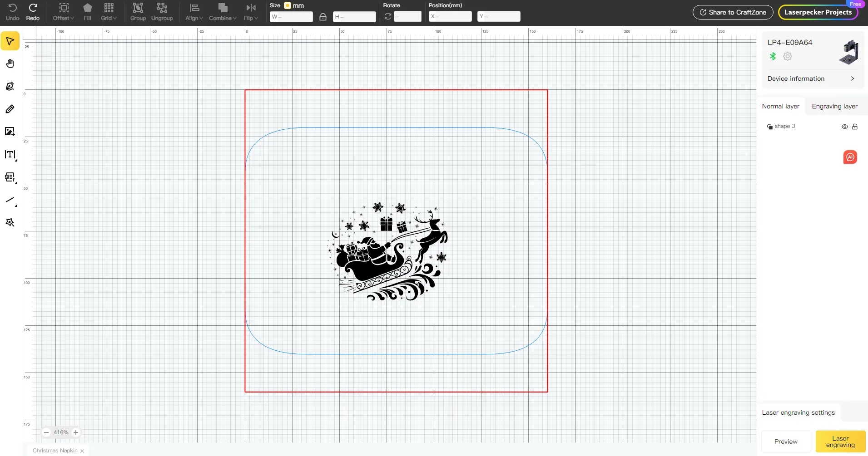The image size is (868, 456).
Task: Open Laserpecker Projects
Action: click(818, 12)
